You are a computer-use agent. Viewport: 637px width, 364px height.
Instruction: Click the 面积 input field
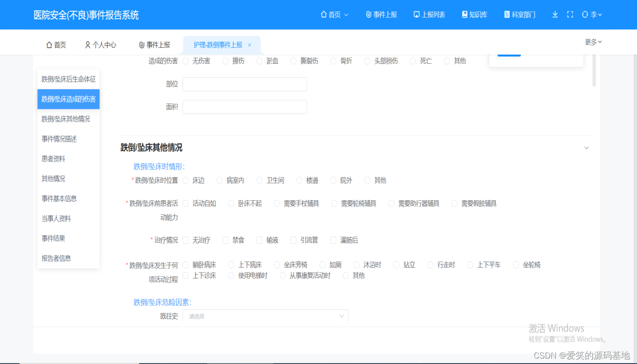245,107
